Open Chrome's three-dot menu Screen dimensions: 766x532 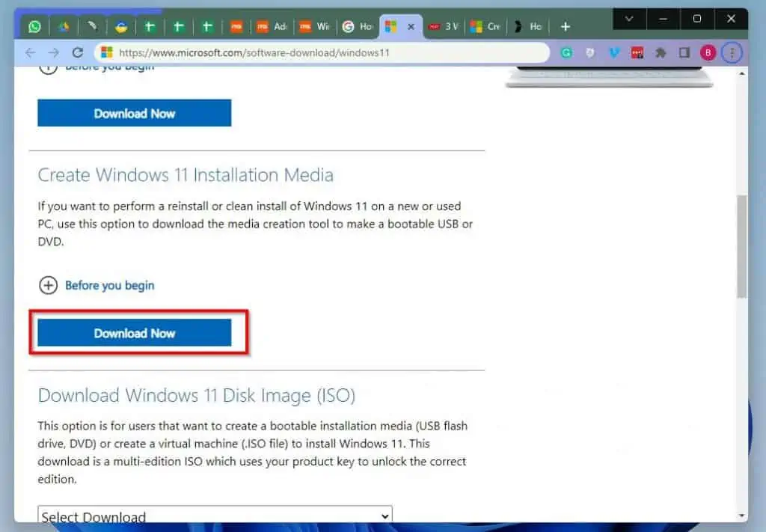(x=732, y=52)
